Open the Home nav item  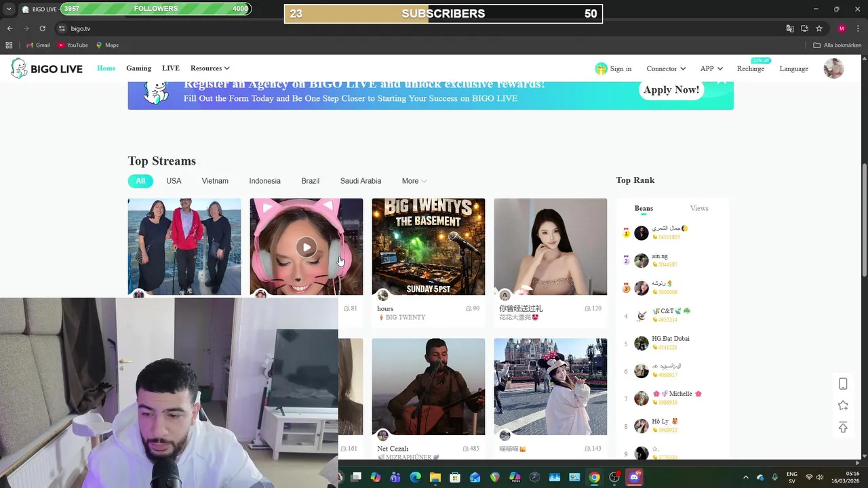point(106,68)
